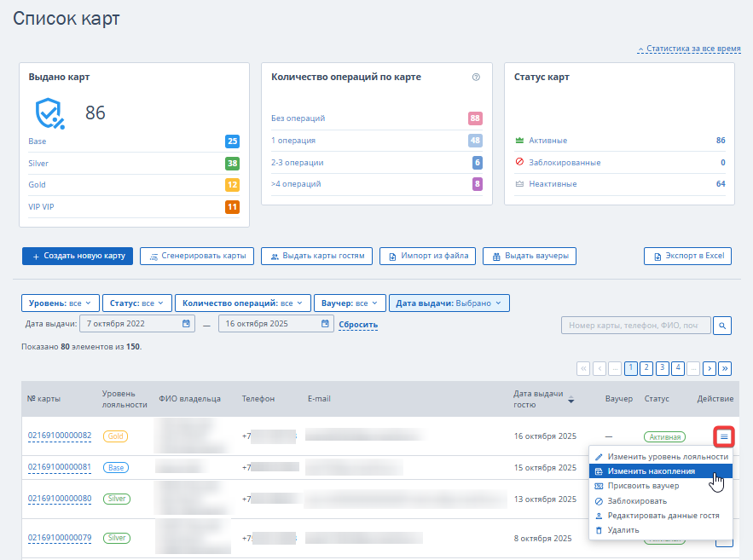Click the "Создать новую карту" button
The image size is (753, 560).
pyautogui.click(x=78, y=256)
